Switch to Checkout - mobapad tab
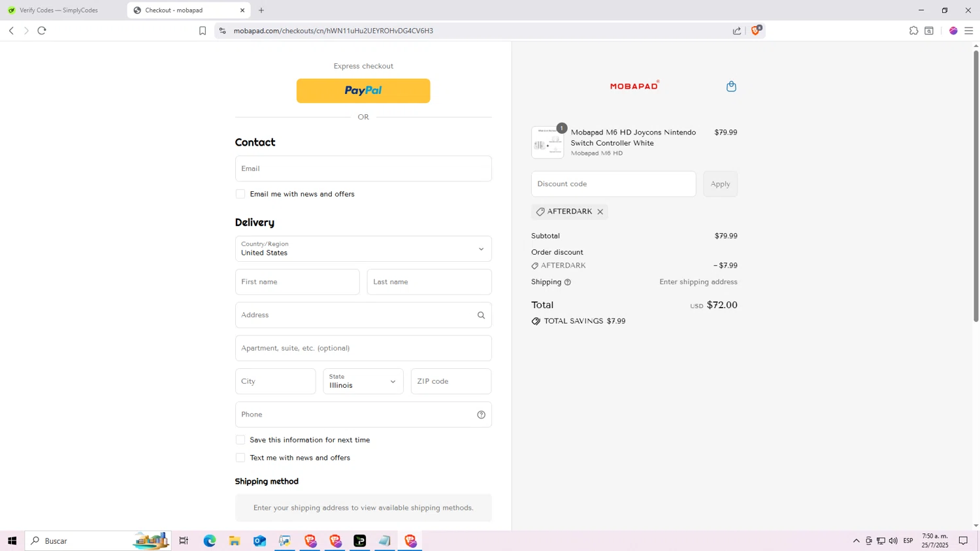The image size is (980, 551). click(x=189, y=10)
